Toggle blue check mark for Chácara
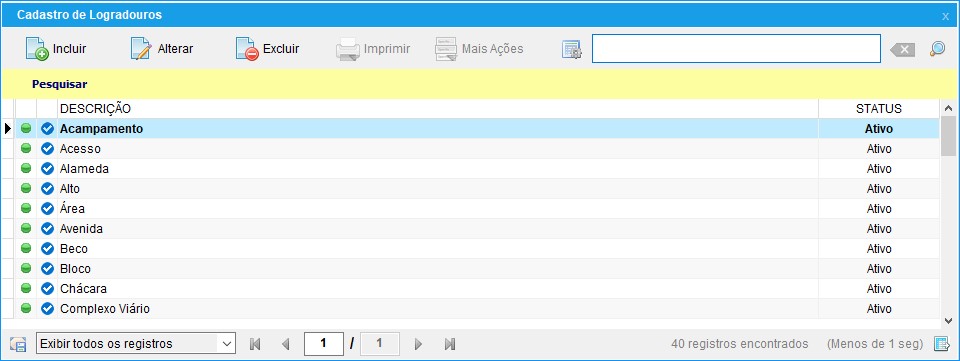This screenshot has width=960, height=361. click(47, 289)
